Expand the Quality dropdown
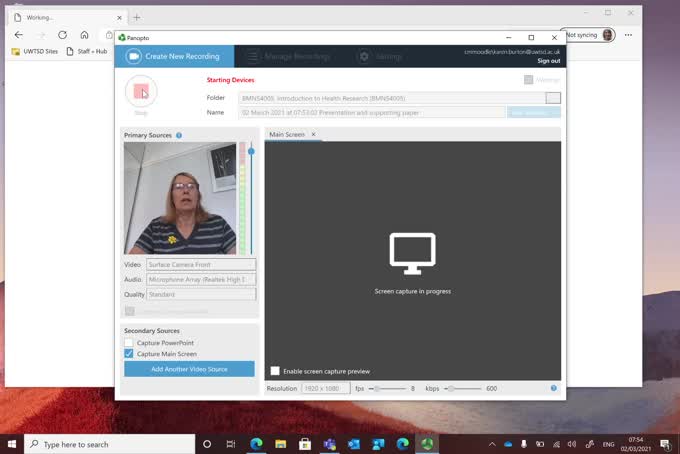 point(201,295)
